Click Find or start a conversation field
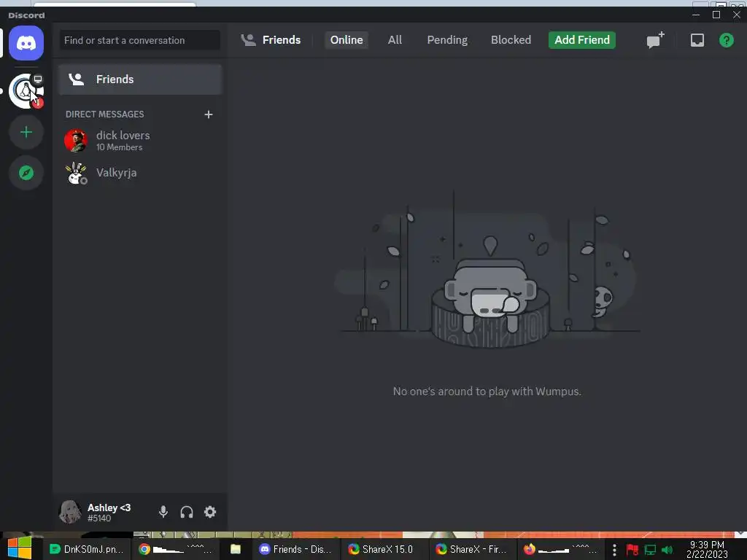 [139, 41]
